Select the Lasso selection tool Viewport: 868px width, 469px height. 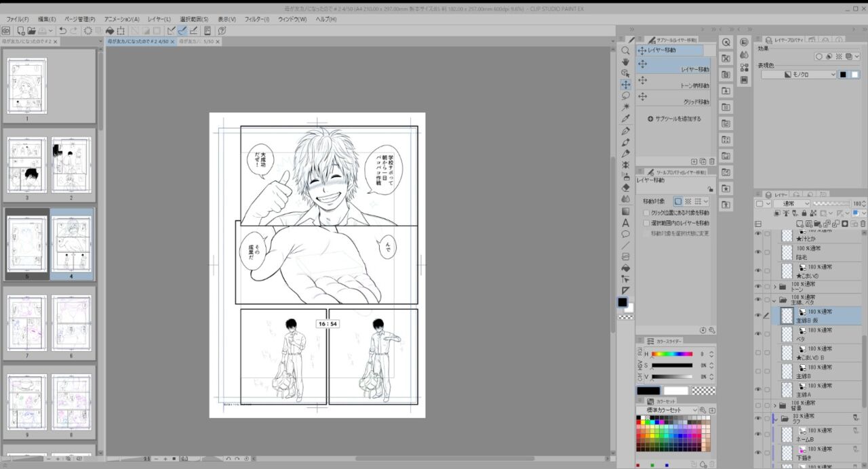pos(625,96)
